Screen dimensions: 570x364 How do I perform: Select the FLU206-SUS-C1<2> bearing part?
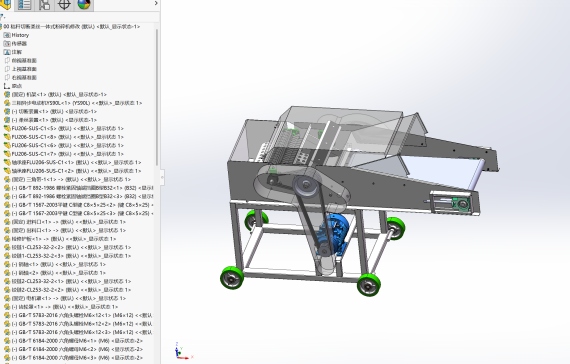72,171
